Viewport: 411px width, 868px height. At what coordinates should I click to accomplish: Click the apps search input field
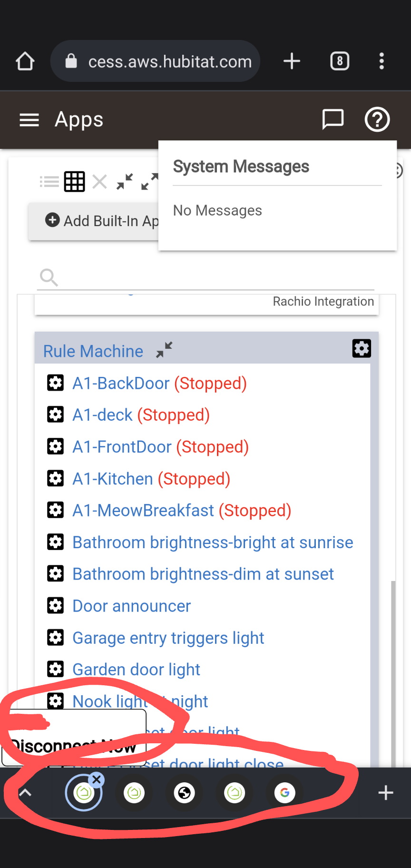(x=206, y=277)
